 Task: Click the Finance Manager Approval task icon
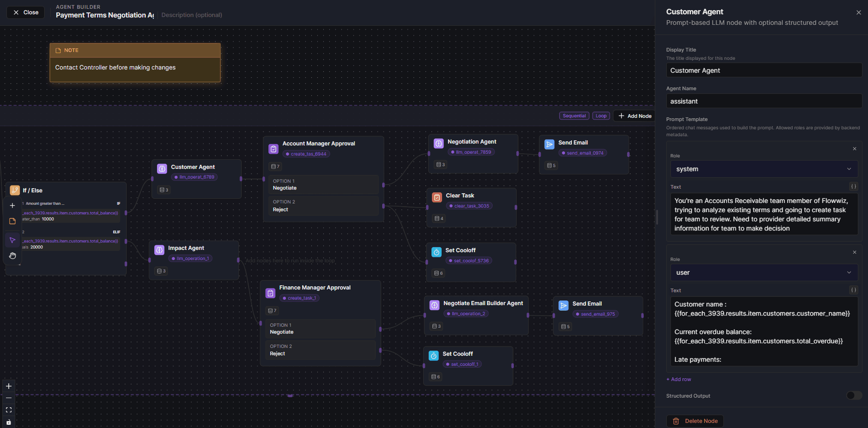click(x=271, y=293)
